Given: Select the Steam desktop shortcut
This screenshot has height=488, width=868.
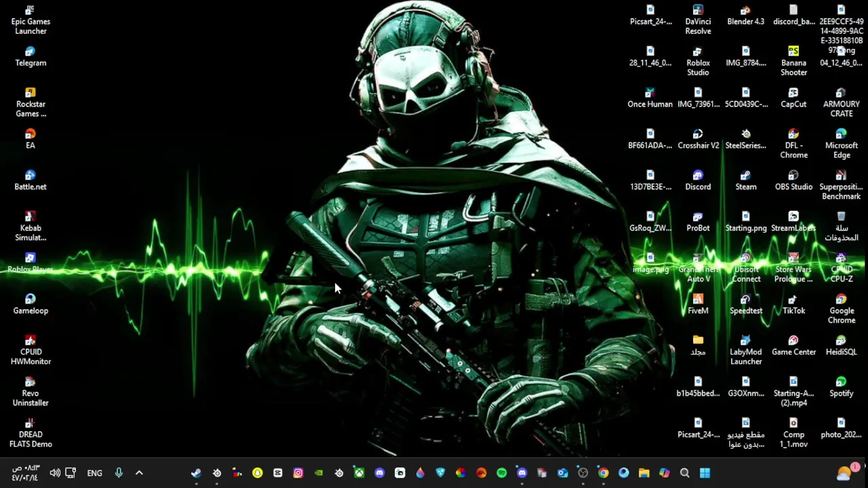Looking at the screenshot, I should click(x=746, y=181).
